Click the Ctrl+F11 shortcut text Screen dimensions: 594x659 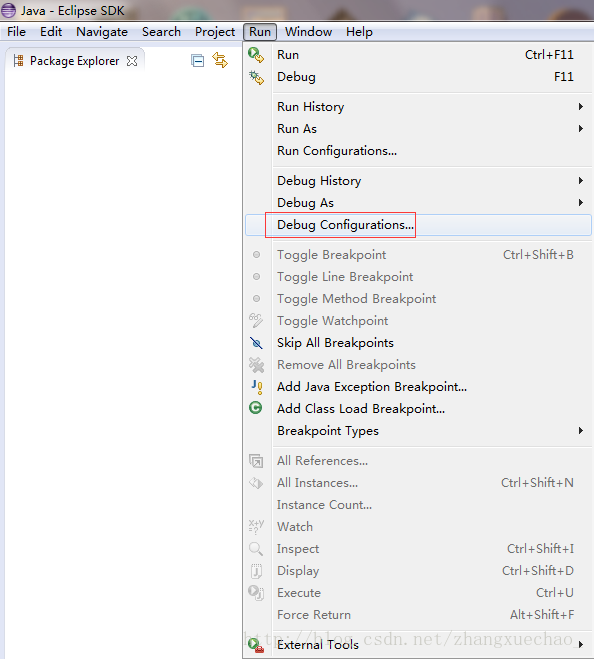click(x=549, y=55)
